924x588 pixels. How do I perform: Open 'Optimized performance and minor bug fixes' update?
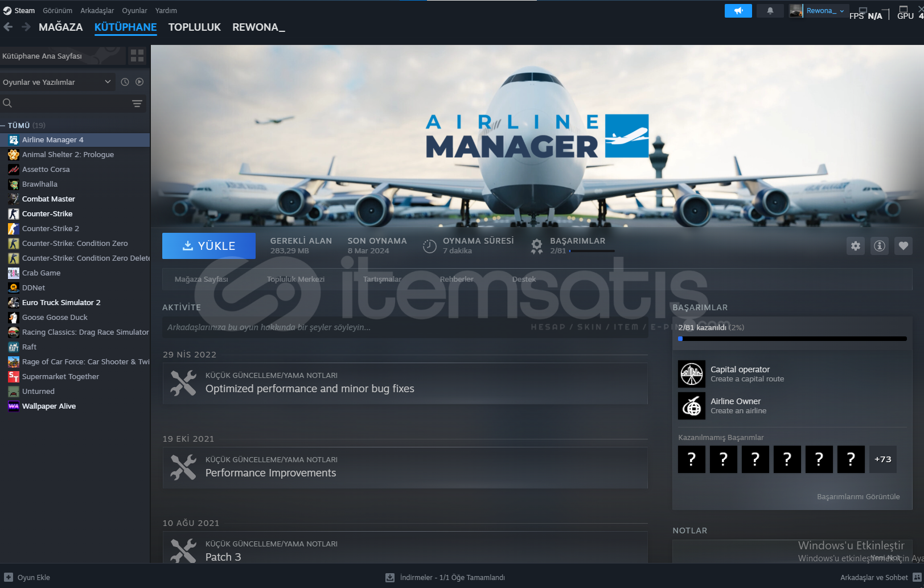coord(405,384)
